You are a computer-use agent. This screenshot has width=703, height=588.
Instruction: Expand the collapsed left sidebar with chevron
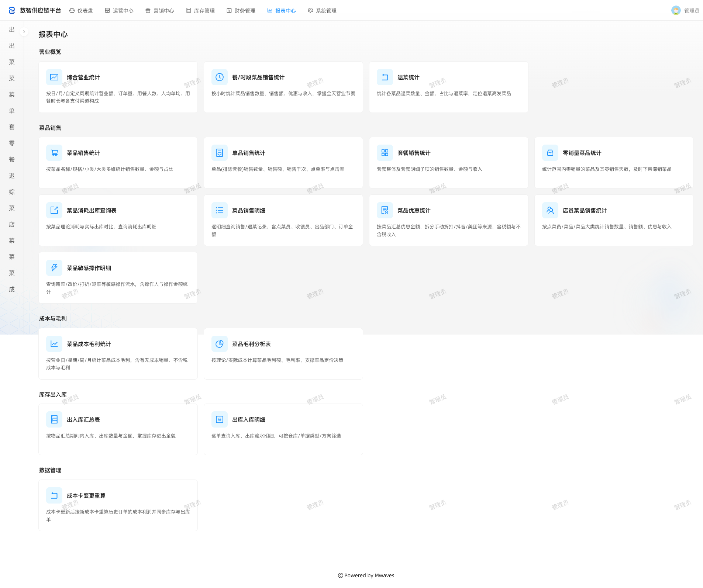click(x=24, y=32)
